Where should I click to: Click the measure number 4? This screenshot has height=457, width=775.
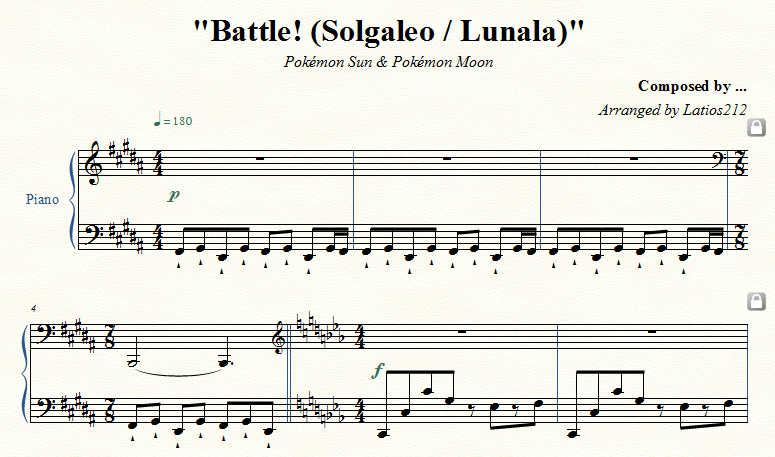[34, 309]
